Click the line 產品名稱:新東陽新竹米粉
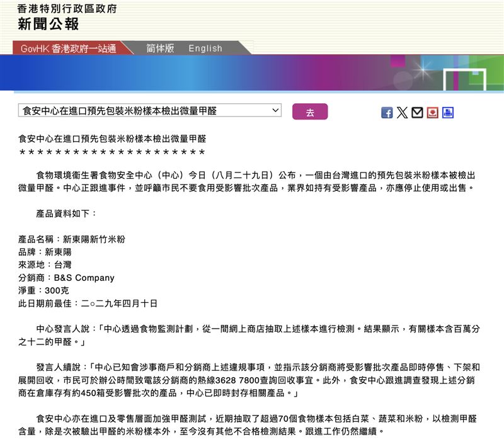Viewport: 504px width, 442px height. (72, 239)
